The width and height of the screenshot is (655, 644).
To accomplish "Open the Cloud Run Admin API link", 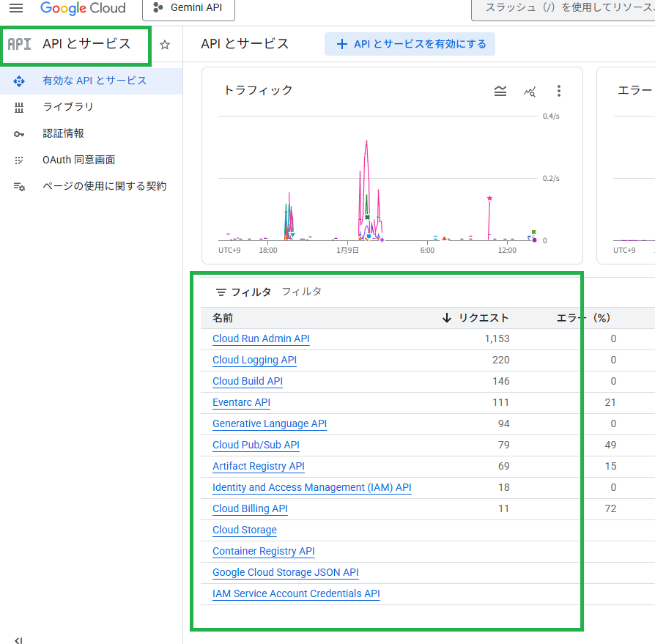I will click(x=261, y=338).
